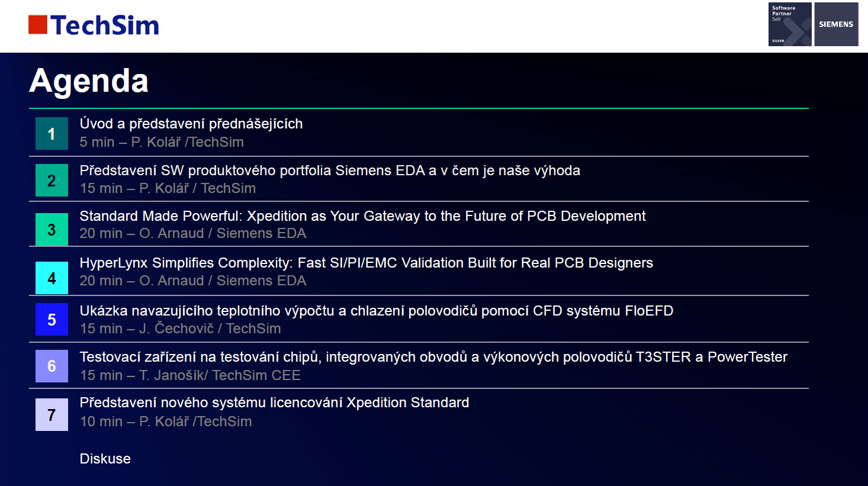Click the blue number 5 box
The width and height of the screenshot is (868, 486).
pos(52,320)
